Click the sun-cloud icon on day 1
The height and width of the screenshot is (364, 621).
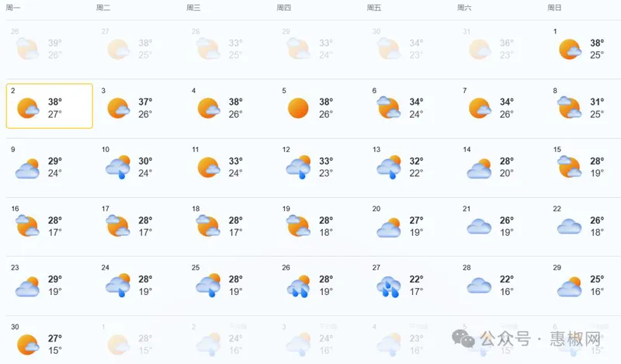point(570,49)
